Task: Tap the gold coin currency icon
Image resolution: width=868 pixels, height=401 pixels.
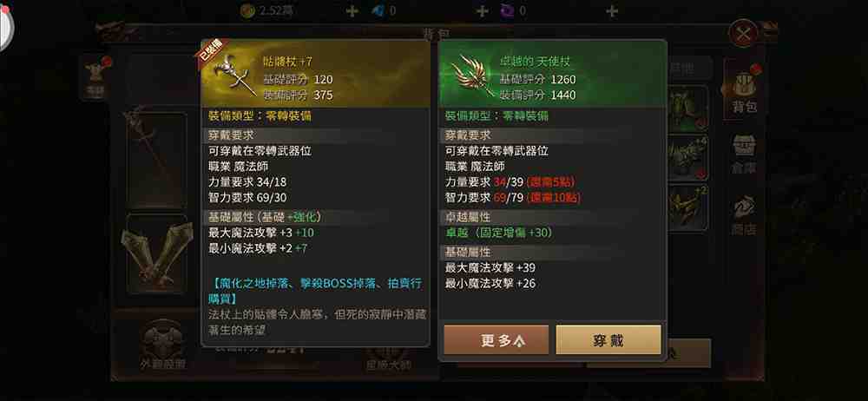Action: tap(248, 10)
